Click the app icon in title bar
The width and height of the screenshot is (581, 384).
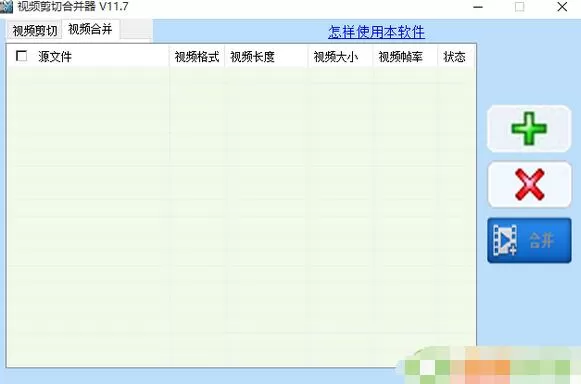pos(7,7)
